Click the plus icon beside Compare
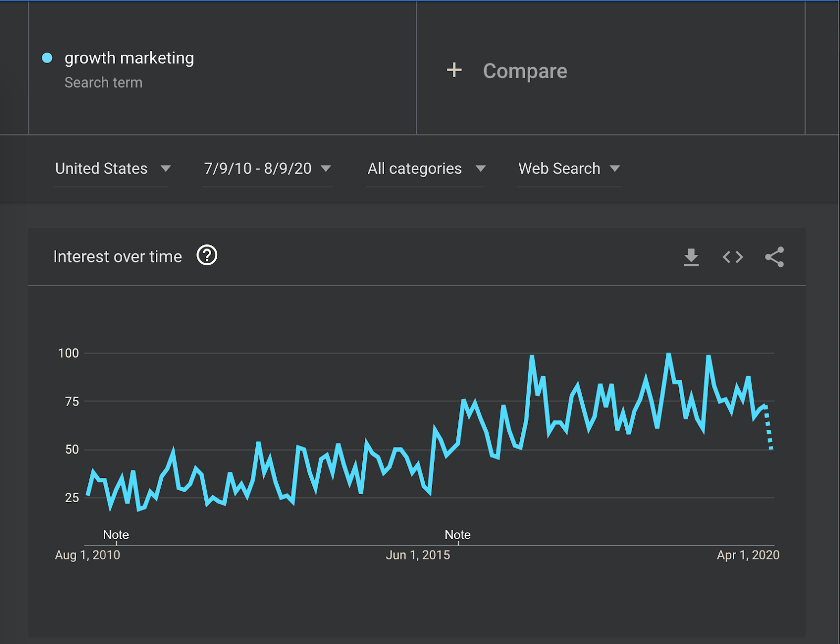This screenshot has height=644, width=840. pos(454,70)
